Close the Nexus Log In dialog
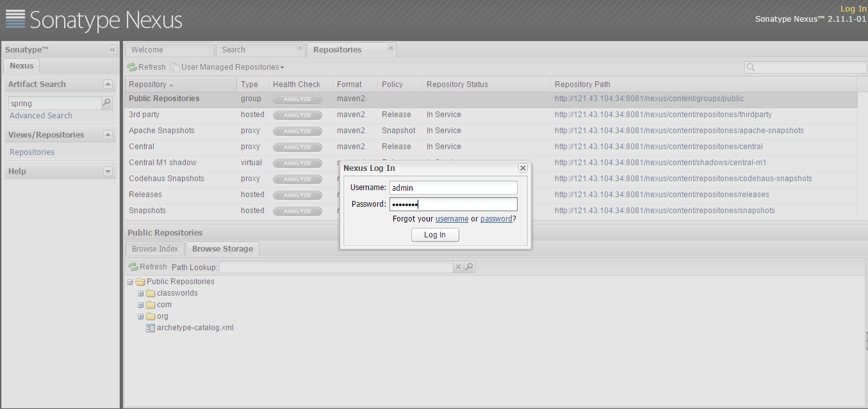The width and height of the screenshot is (868, 409). click(x=523, y=168)
